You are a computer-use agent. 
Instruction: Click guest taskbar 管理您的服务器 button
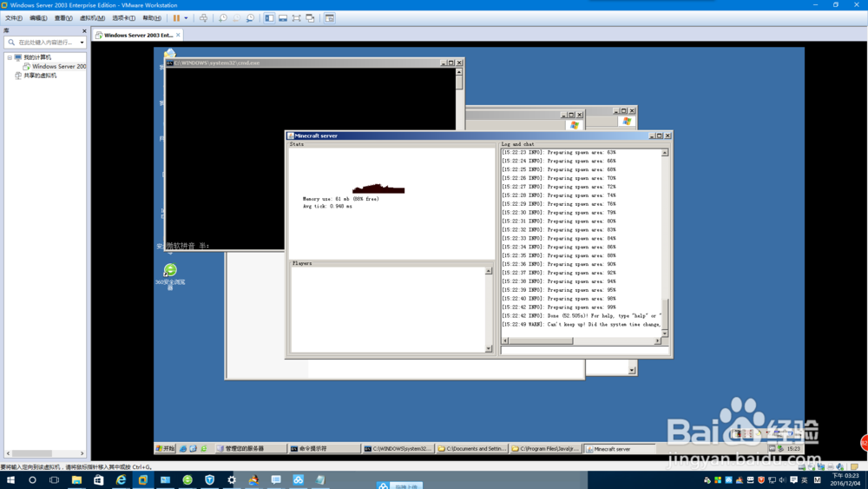pyautogui.click(x=250, y=448)
